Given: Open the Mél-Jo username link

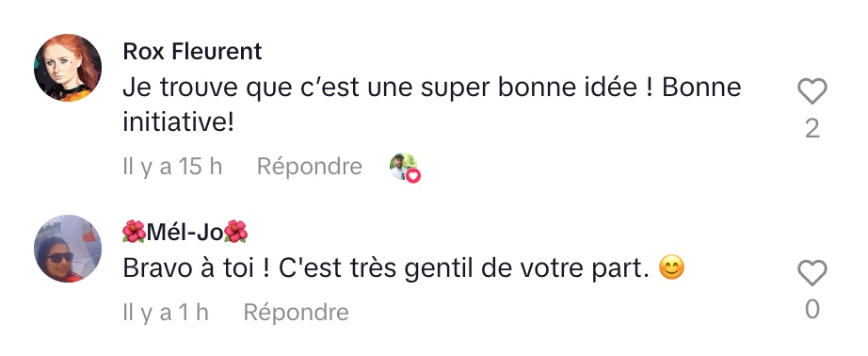Looking at the screenshot, I should tap(185, 232).
